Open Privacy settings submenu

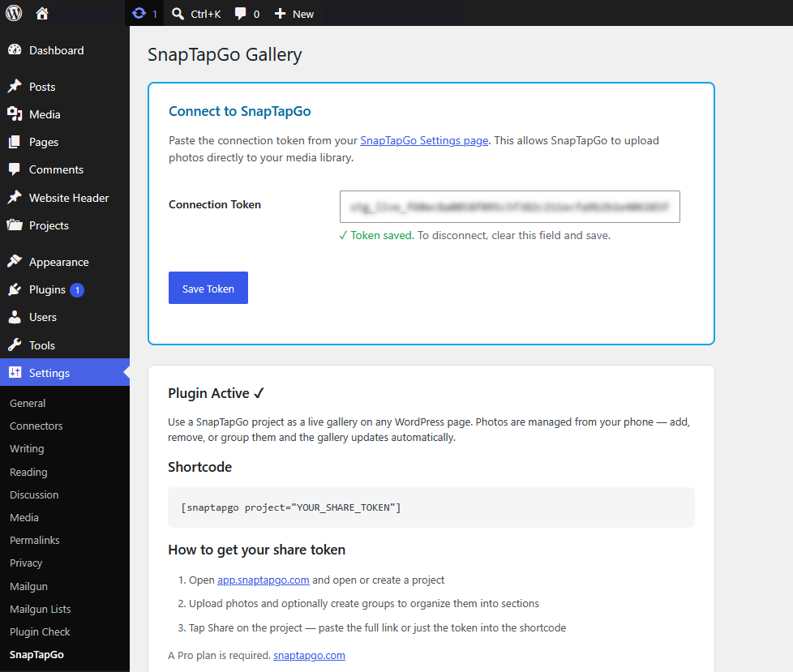26,563
